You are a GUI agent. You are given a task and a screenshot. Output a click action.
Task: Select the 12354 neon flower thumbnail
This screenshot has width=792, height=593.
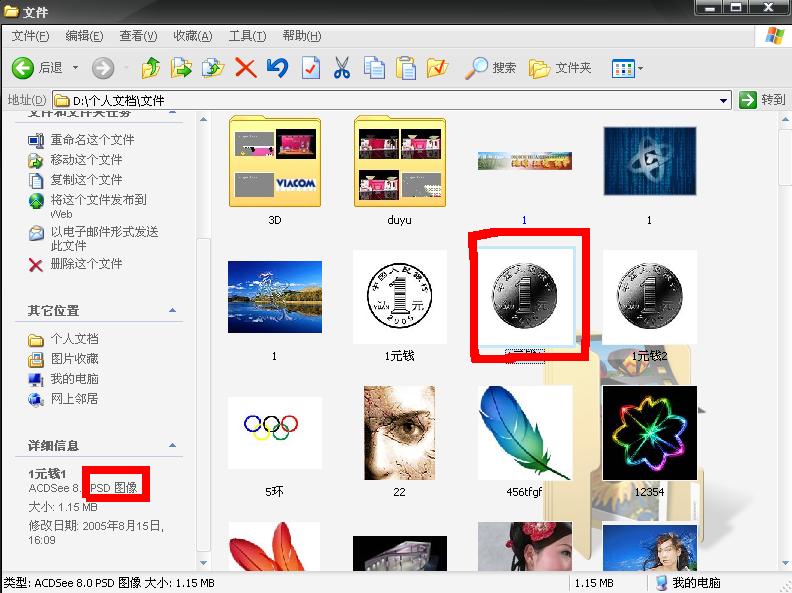coord(650,433)
